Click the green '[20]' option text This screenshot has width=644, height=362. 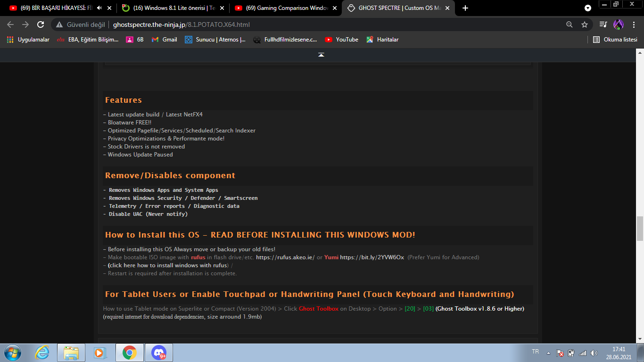coord(410,309)
